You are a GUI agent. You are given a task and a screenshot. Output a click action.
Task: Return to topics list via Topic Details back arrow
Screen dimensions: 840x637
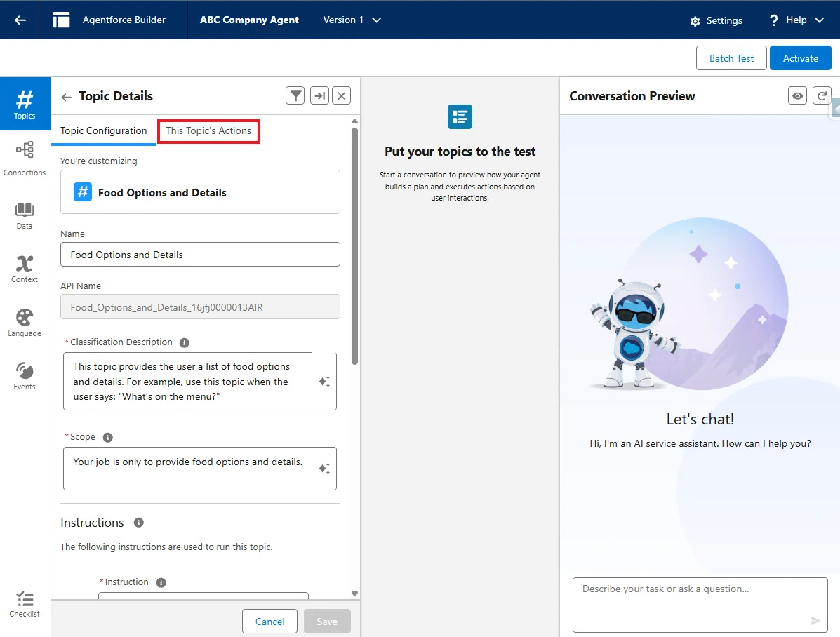click(x=67, y=97)
